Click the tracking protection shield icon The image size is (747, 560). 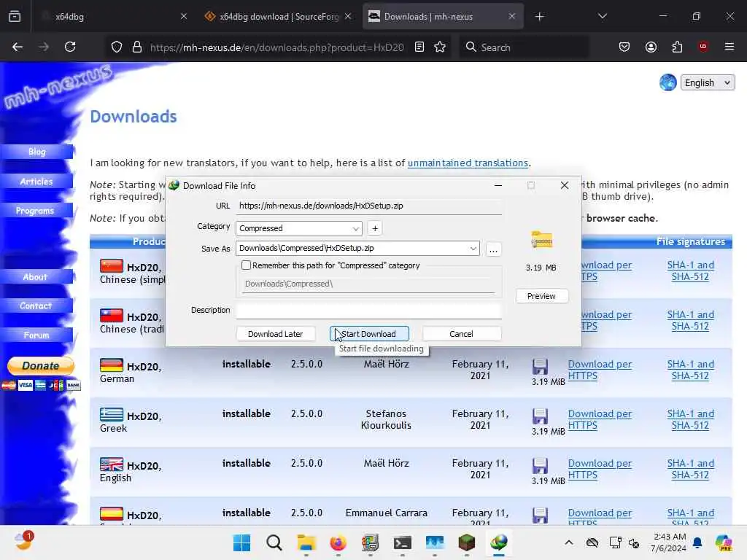tap(117, 47)
